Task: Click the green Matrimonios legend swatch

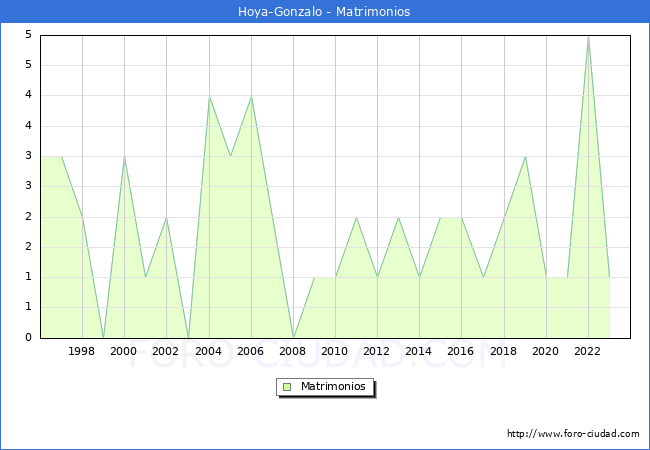Action: (287, 387)
